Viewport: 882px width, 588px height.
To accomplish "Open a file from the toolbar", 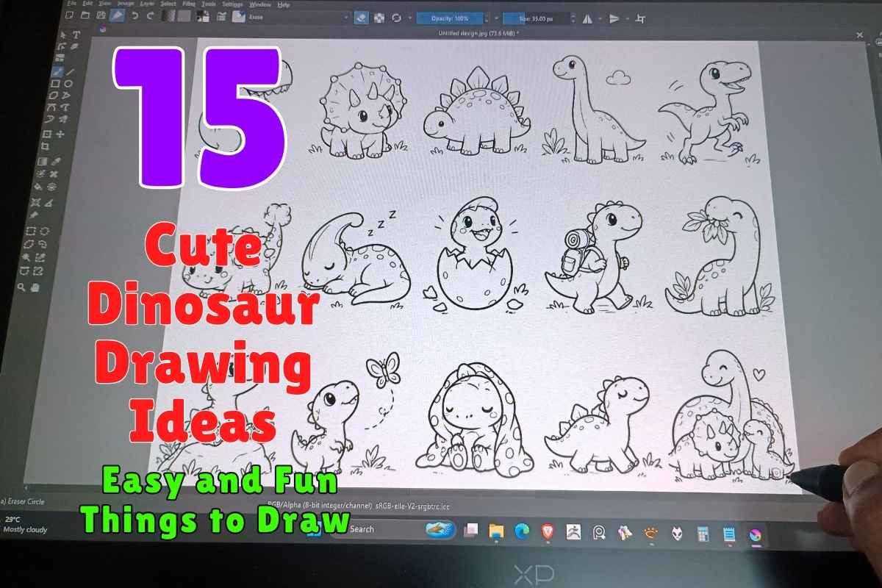I will [x=85, y=15].
